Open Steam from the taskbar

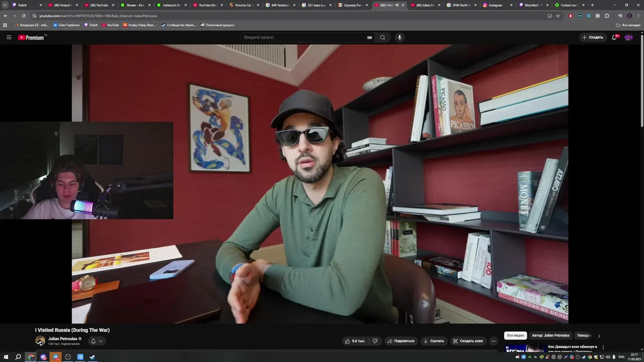[92, 357]
